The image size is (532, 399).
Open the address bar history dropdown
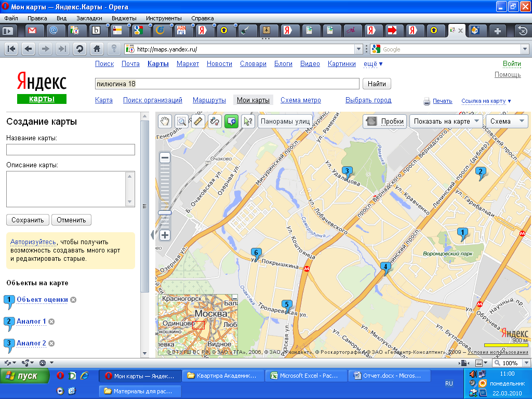(x=358, y=49)
